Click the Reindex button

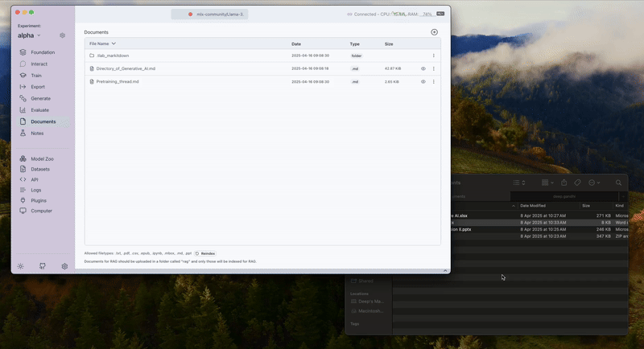click(204, 253)
